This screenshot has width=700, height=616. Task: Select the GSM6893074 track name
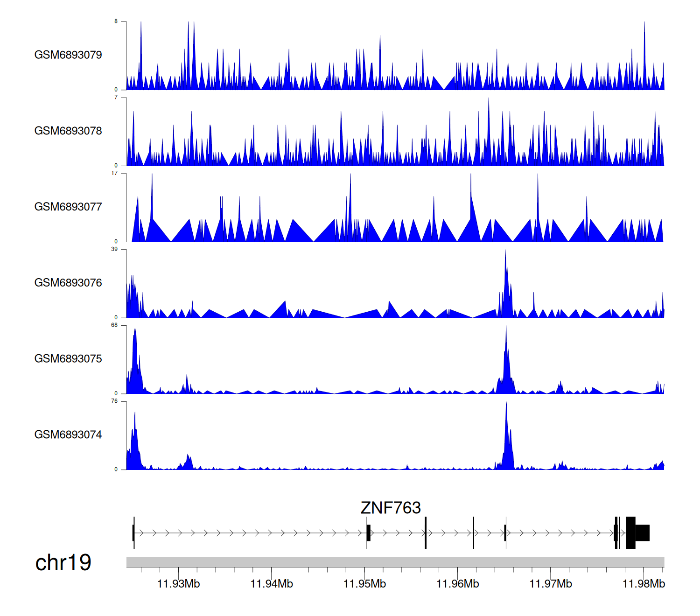(68, 435)
